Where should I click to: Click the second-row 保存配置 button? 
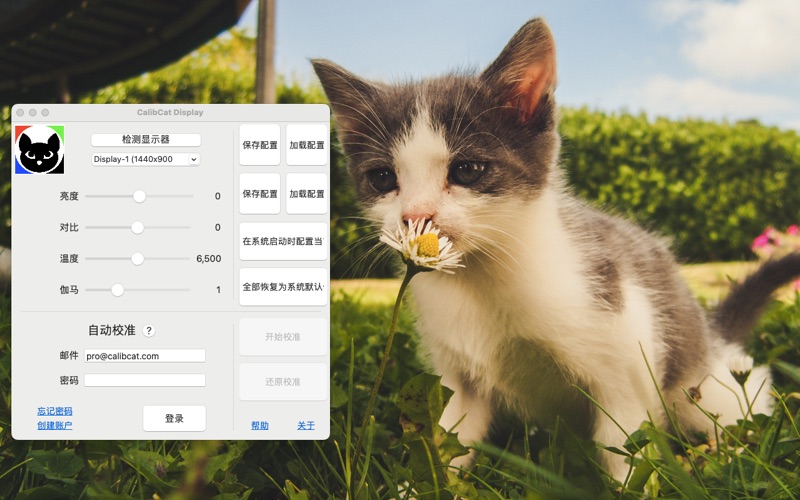point(260,194)
